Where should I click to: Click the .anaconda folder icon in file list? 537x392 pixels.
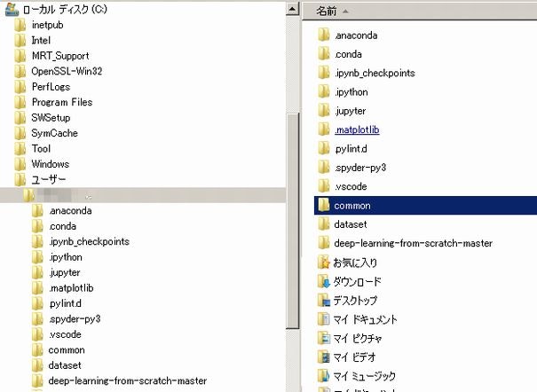[x=324, y=35]
